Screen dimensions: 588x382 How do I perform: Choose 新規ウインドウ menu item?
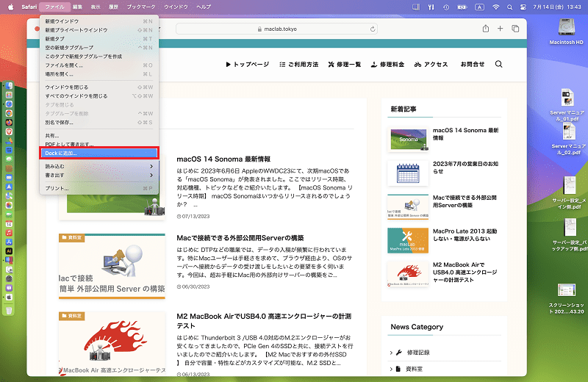[x=99, y=21]
